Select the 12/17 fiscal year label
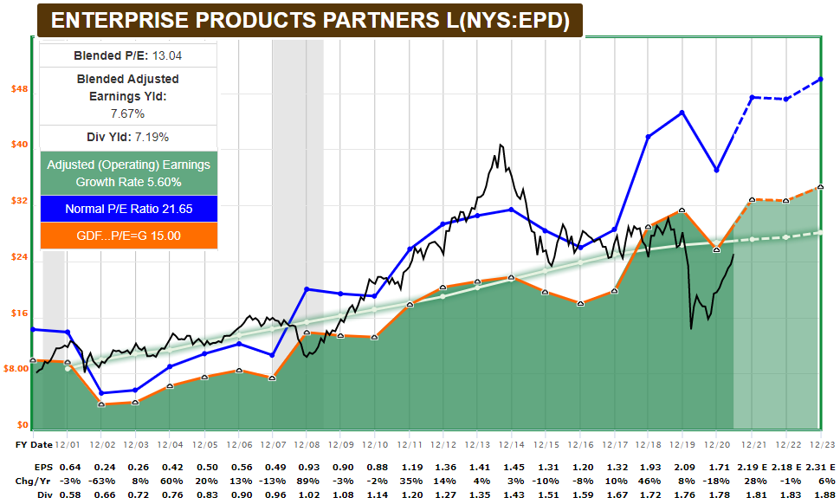Screen dimensions: 840x504 [615, 444]
